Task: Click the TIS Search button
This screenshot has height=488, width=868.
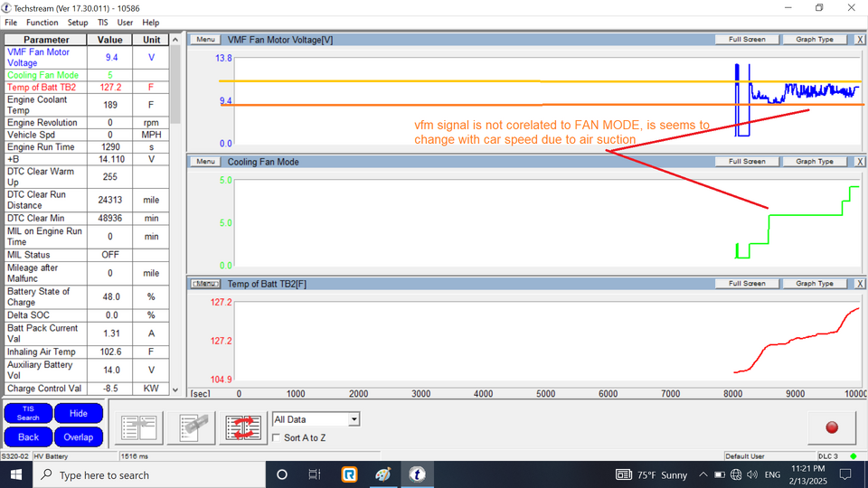Action: (28, 413)
